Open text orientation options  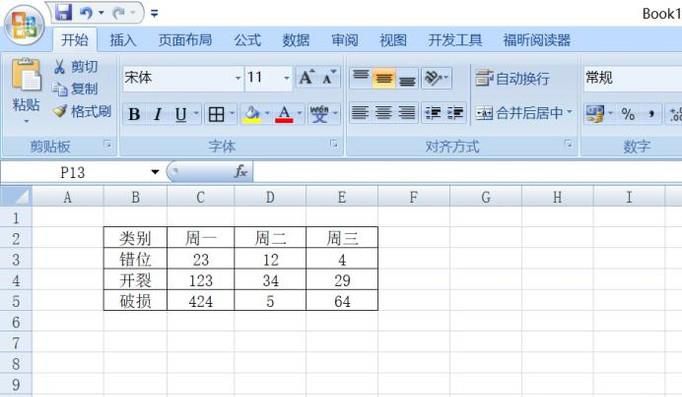click(436, 78)
